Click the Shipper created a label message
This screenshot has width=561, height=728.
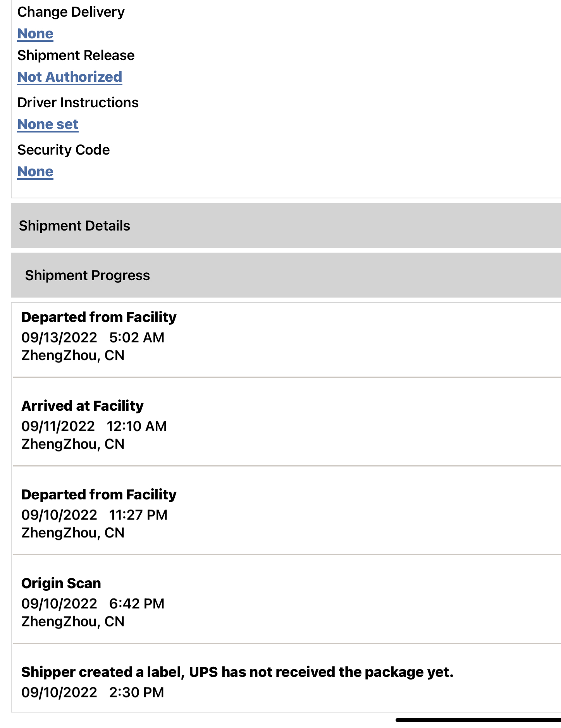coord(237,672)
